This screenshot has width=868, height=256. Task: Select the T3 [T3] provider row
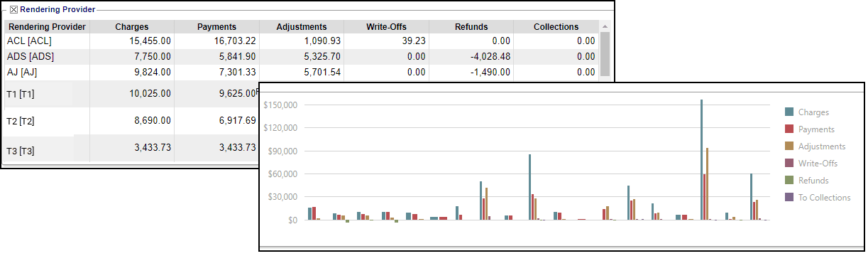[131, 149]
